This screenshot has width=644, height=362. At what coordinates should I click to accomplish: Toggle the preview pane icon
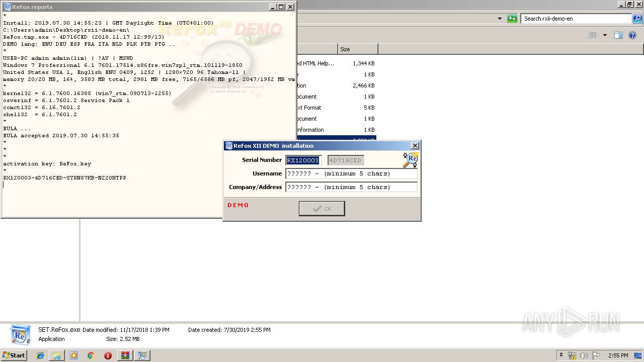[x=618, y=35]
